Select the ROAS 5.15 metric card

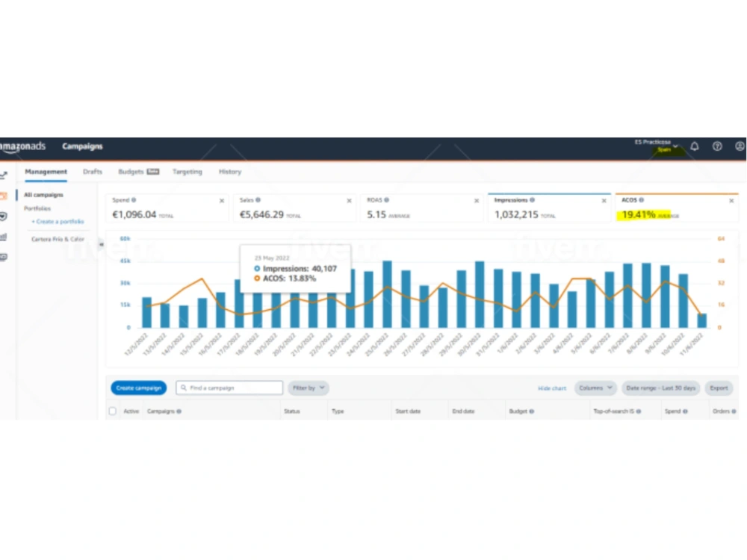(421, 208)
